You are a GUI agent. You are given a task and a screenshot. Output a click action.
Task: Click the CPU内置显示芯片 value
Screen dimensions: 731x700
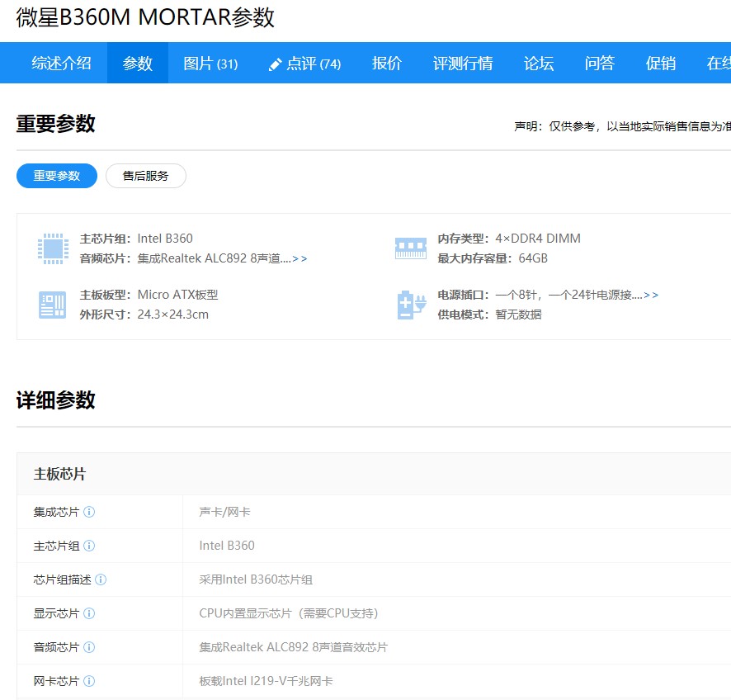[x=289, y=613]
